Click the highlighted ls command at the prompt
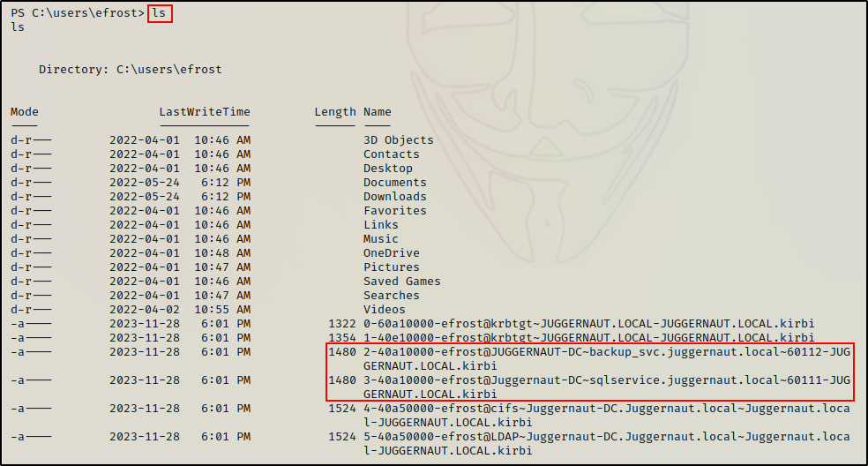This screenshot has height=466, width=868. [159, 13]
